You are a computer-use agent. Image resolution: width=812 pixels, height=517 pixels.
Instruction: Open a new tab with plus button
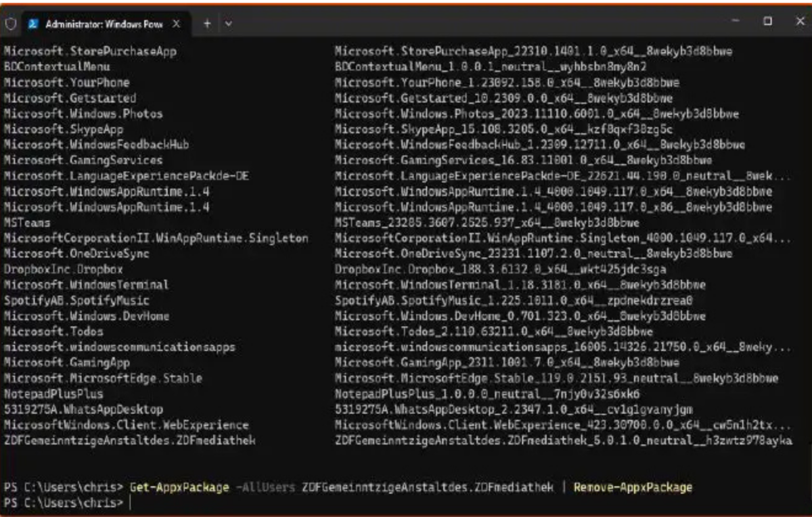(x=207, y=23)
